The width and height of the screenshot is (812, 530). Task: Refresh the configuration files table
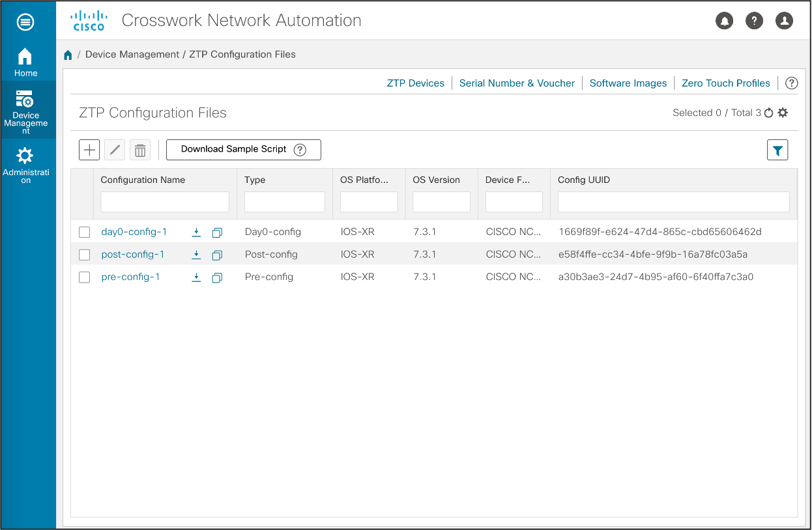pos(768,113)
